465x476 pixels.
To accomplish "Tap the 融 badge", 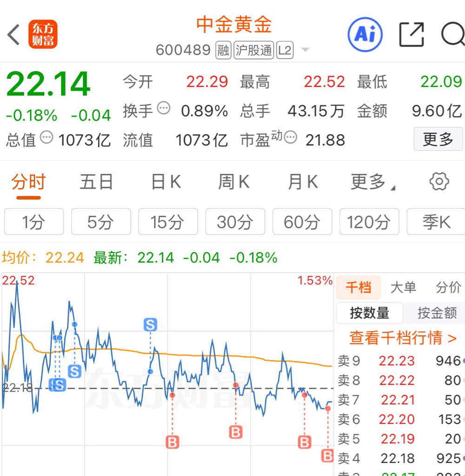I will pyautogui.click(x=223, y=50).
